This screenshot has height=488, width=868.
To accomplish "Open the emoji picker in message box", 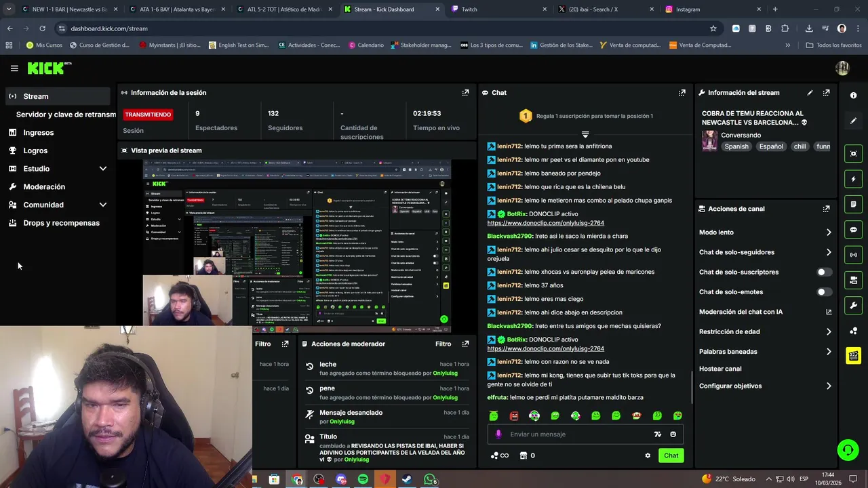I will click(673, 434).
